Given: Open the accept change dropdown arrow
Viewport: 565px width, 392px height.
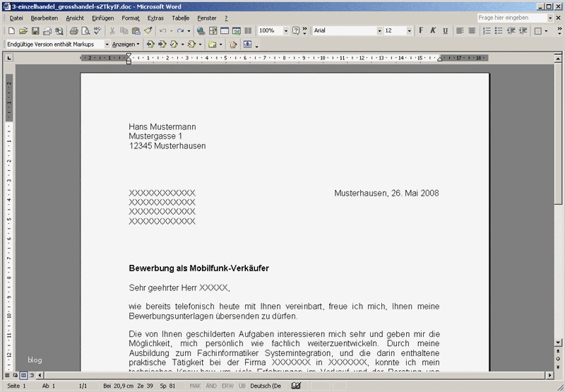Looking at the screenshot, I should [182, 44].
